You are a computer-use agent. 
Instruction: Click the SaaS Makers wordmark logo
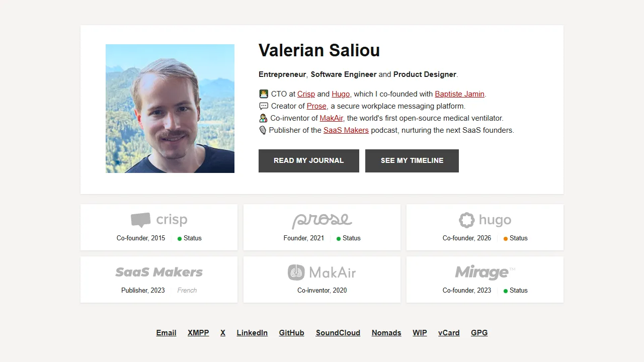(x=159, y=272)
